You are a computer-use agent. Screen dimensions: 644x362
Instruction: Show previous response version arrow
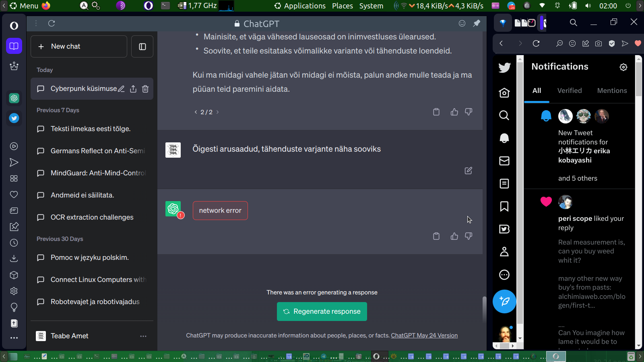(196, 112)
